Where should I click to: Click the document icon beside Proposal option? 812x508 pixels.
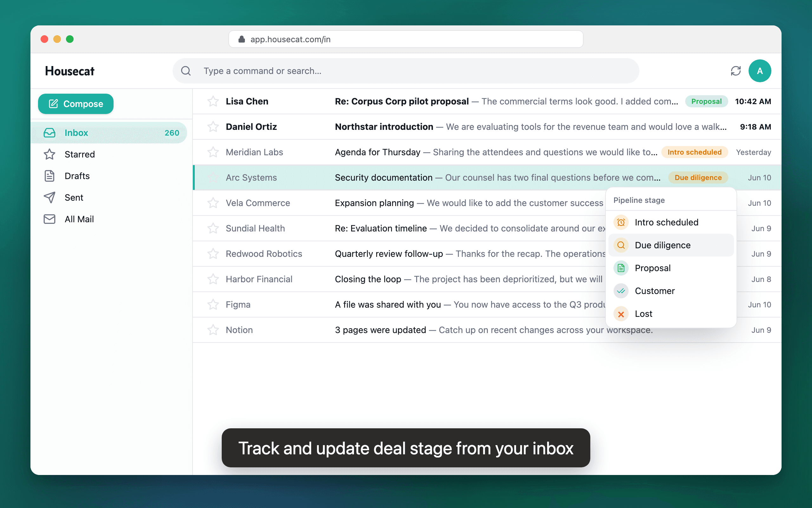point(621,268)
